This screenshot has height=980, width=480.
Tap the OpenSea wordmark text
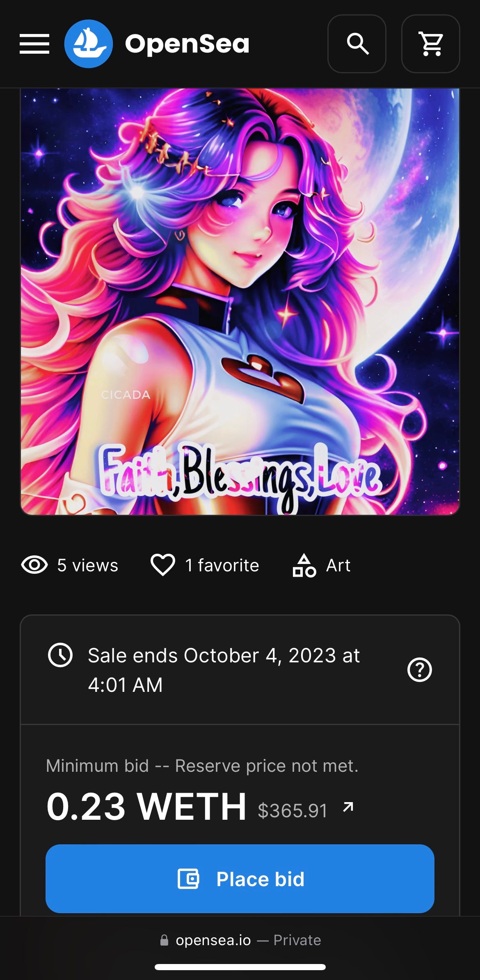(187, 44)
